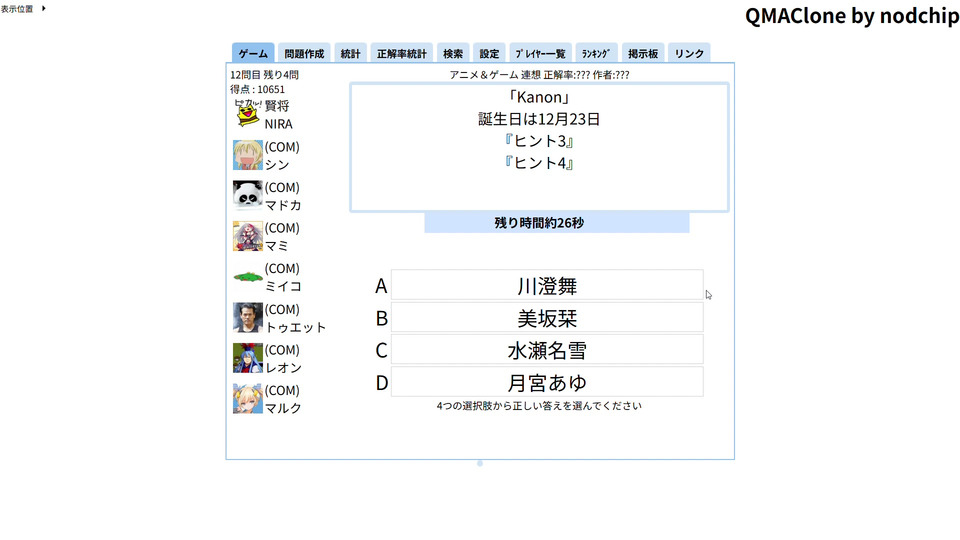Image resolution: width=960 pixels, height=540 pixels.
Task: Open the 統計 tab
Action: pyautogui.click(x=350, y=53)
